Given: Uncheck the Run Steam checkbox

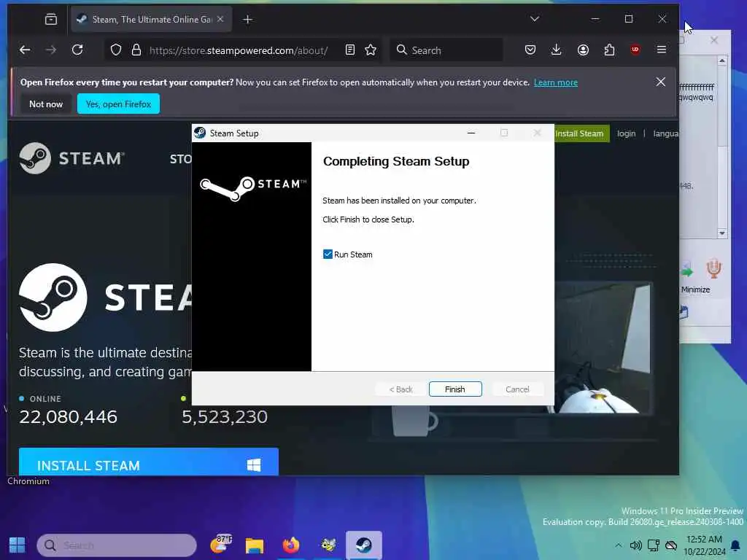Looking at the screenshot, I should [328, 254].
